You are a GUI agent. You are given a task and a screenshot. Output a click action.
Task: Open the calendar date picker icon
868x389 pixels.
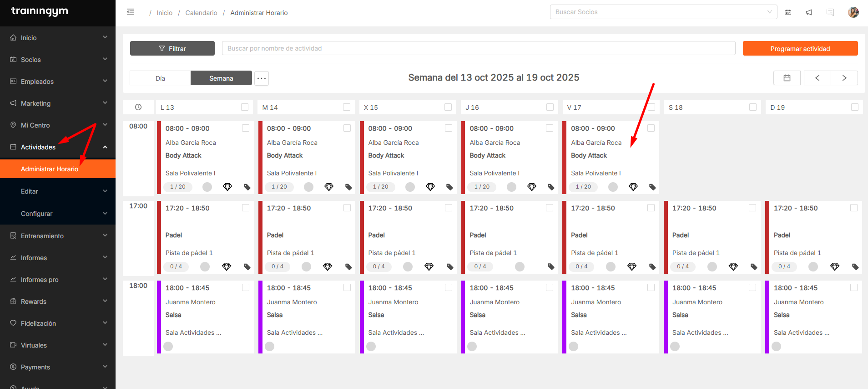tap(787, 78)
